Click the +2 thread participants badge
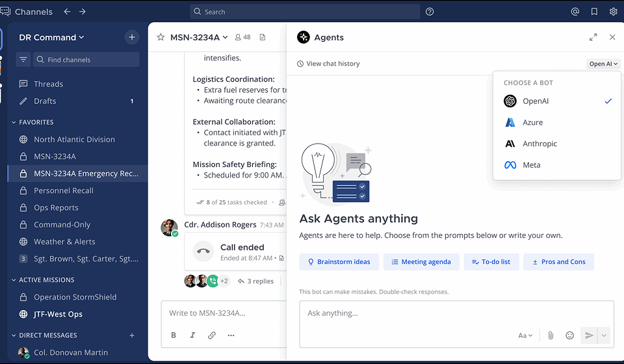 tap(224, 281)
